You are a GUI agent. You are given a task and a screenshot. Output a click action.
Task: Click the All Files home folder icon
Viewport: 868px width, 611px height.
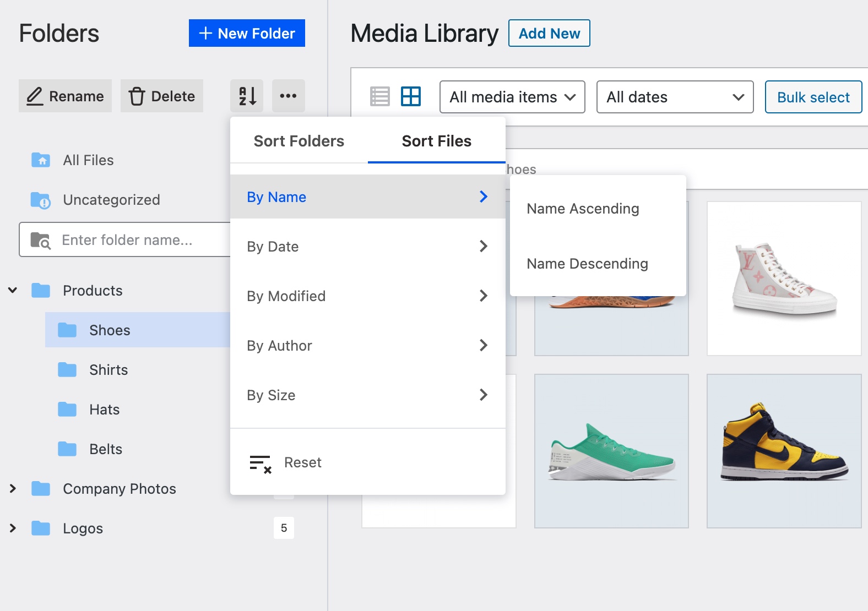41,160
